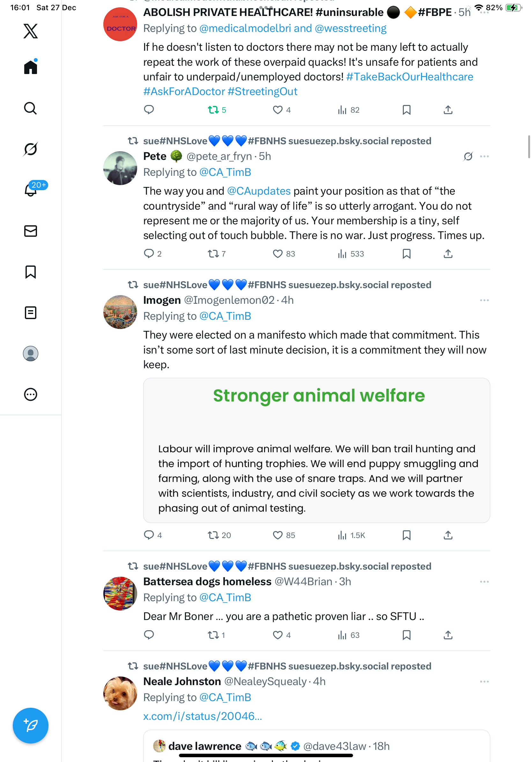The image size is (532, 762).
Task: Open Bookmarks in the sidebar
Action: pyautogui.click(x=31, y=272)
